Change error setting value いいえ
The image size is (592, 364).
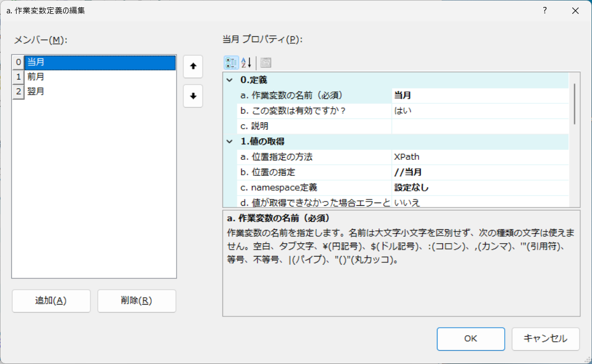[x=480, y=202]
